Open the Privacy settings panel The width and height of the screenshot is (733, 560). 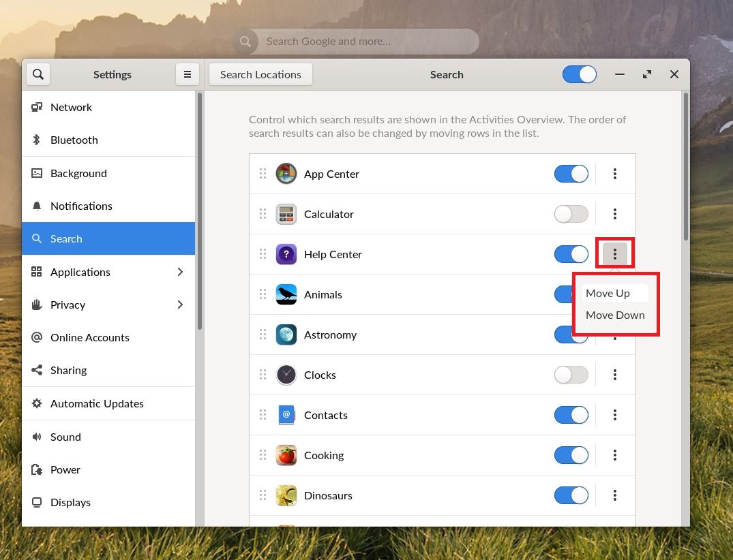point(108,305)
